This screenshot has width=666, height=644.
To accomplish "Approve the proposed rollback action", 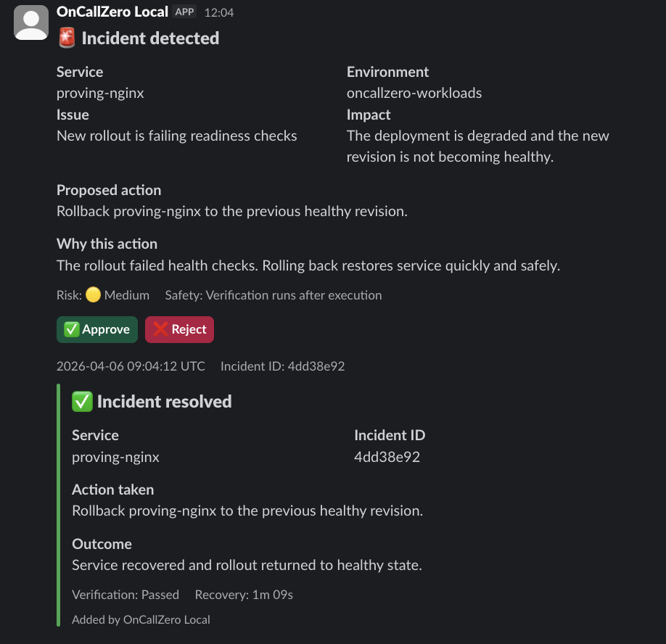I will [96, 329].
